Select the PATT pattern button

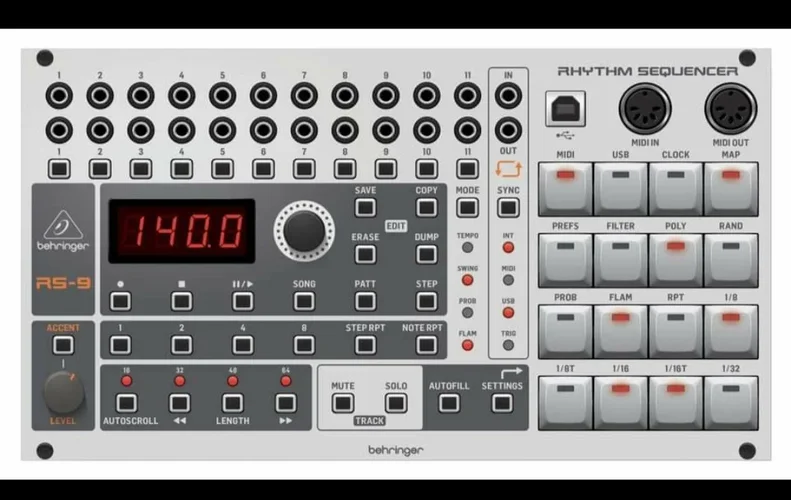click(365, 301)
